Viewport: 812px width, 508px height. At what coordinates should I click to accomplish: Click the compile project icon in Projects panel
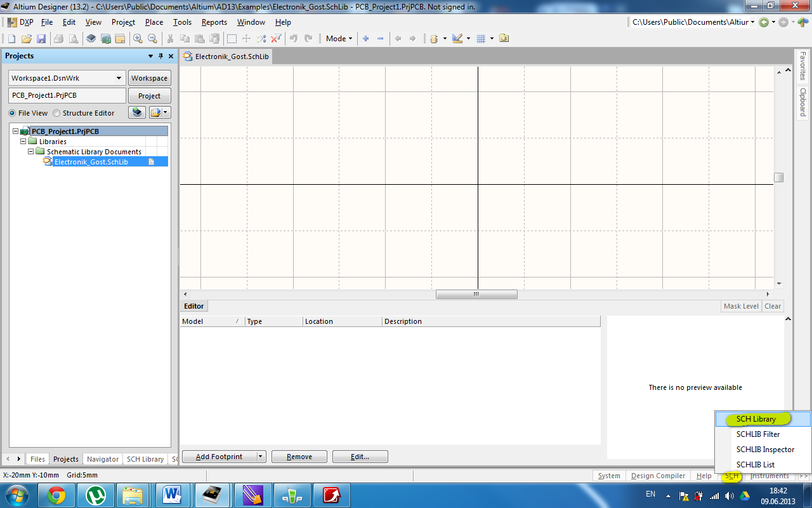click(137, 112)
